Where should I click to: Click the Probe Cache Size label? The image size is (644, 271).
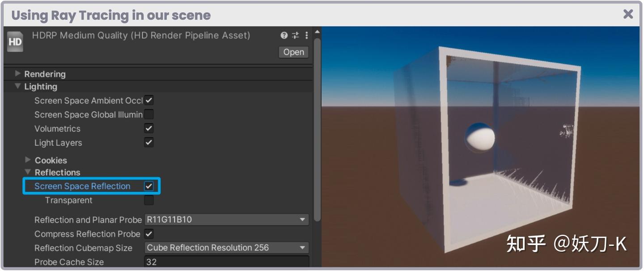tap(69, 262)
